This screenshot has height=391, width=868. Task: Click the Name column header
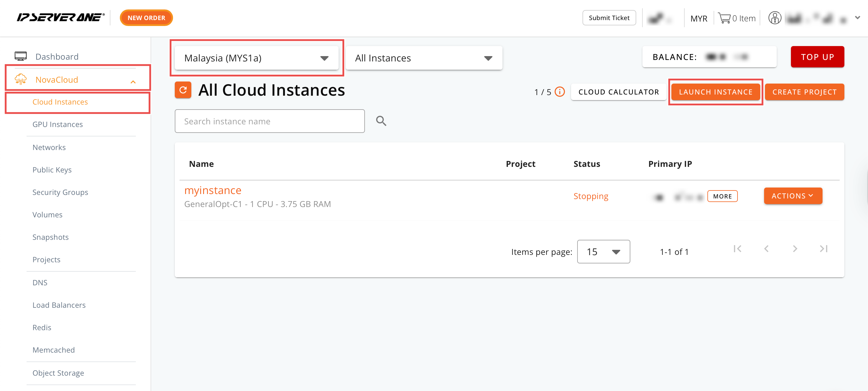pos(201,164)
